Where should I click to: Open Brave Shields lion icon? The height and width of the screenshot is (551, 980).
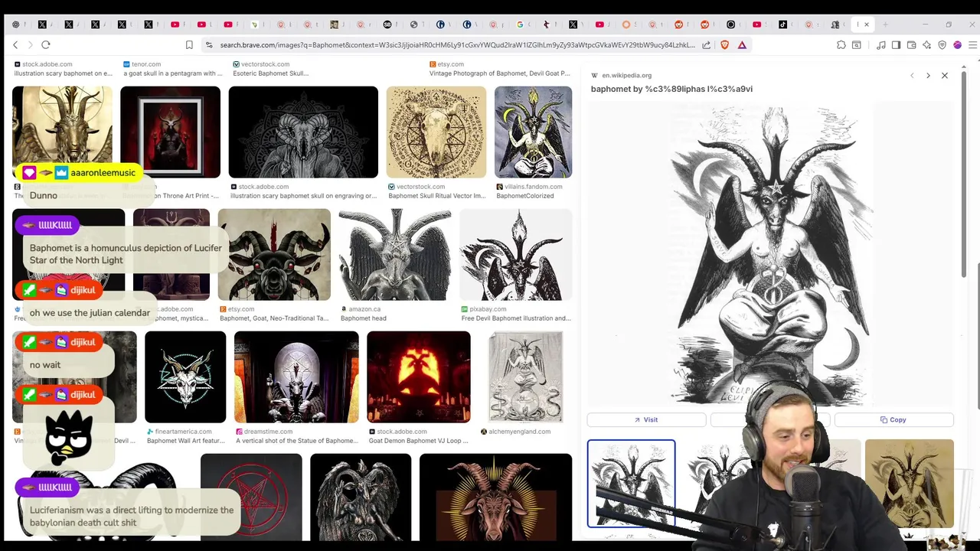click(724, 45)
